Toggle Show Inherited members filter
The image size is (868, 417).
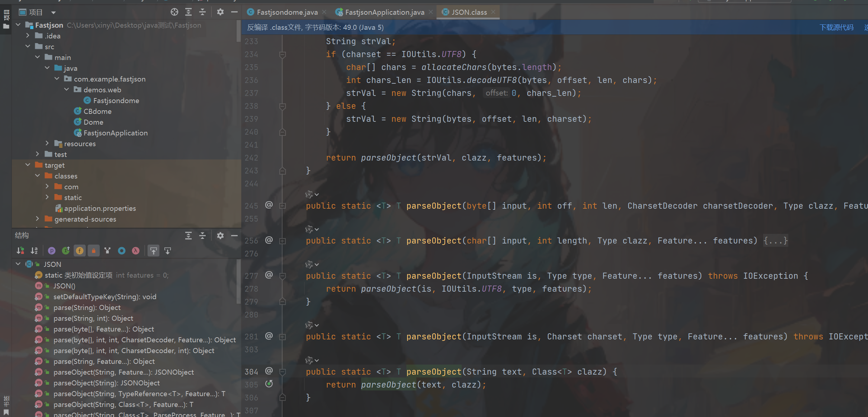point(66,251)
